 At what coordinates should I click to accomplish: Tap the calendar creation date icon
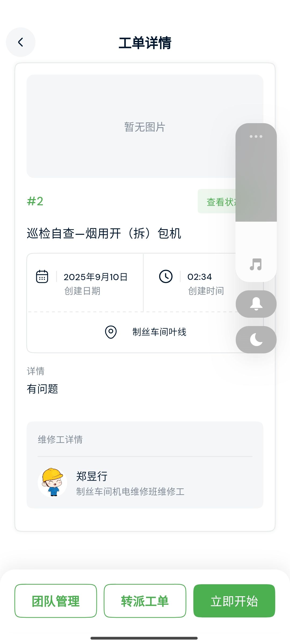tap(42, 277)
